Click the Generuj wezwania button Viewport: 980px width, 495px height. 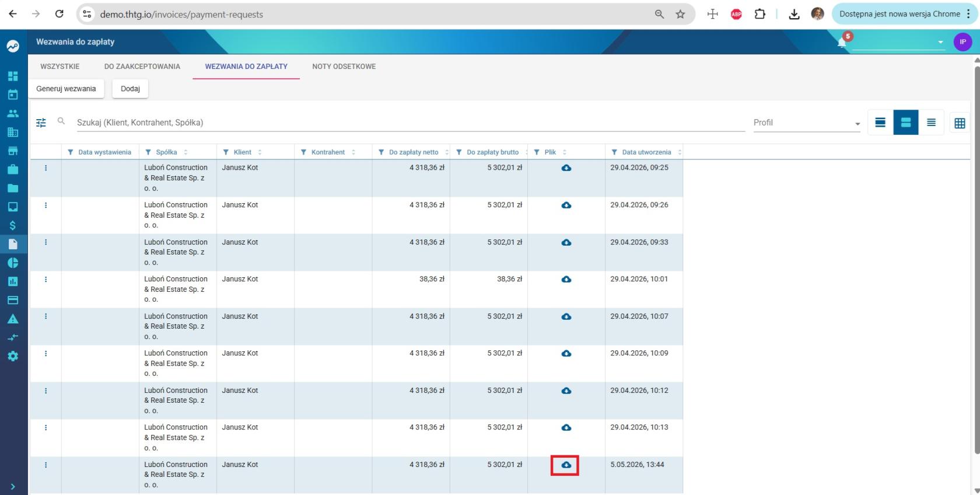[66, 89]
